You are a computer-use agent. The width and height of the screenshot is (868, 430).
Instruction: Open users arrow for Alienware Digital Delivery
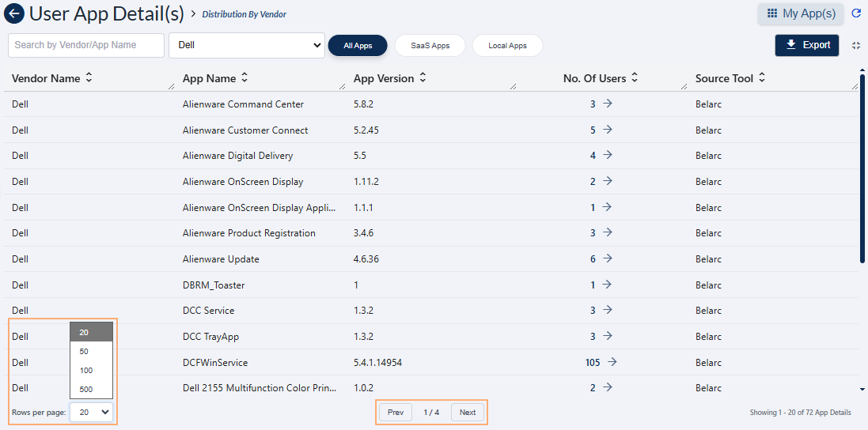click(607, 155)
